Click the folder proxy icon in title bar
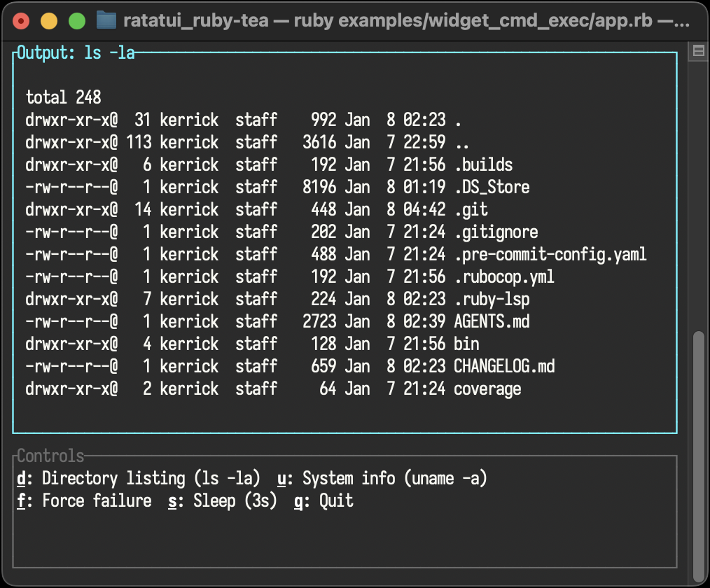 click(x=106, y=21)
